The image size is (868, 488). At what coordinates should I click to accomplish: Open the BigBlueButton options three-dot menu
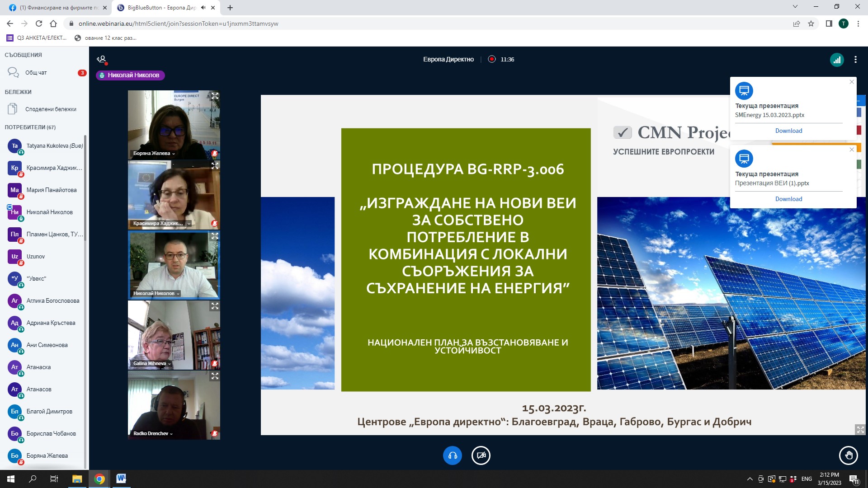855,60
